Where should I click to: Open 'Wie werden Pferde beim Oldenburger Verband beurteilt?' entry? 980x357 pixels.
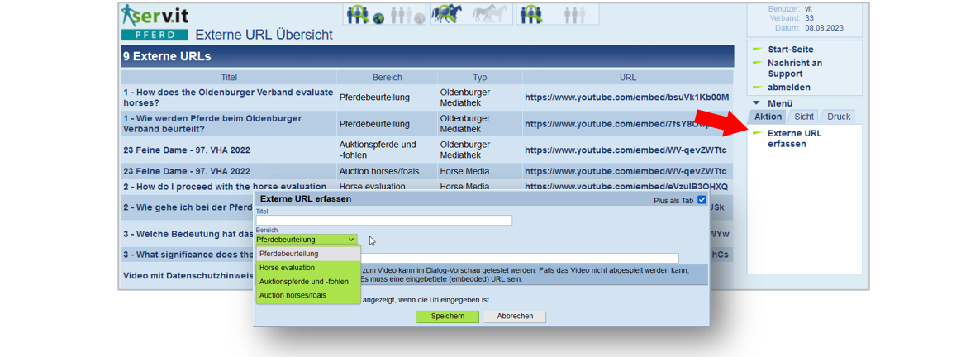pos(212,123)
